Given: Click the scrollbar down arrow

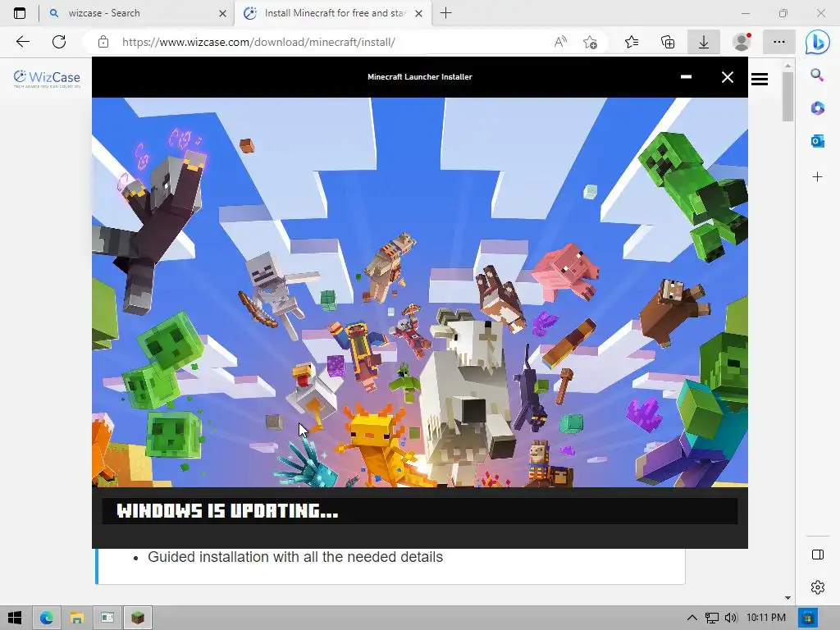Looking at the screenshot, I should pyautogui.click(x=787, y=598).
